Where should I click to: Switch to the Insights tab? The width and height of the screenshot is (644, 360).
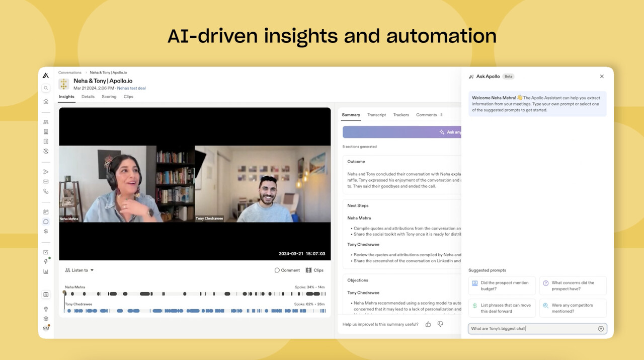66,97
